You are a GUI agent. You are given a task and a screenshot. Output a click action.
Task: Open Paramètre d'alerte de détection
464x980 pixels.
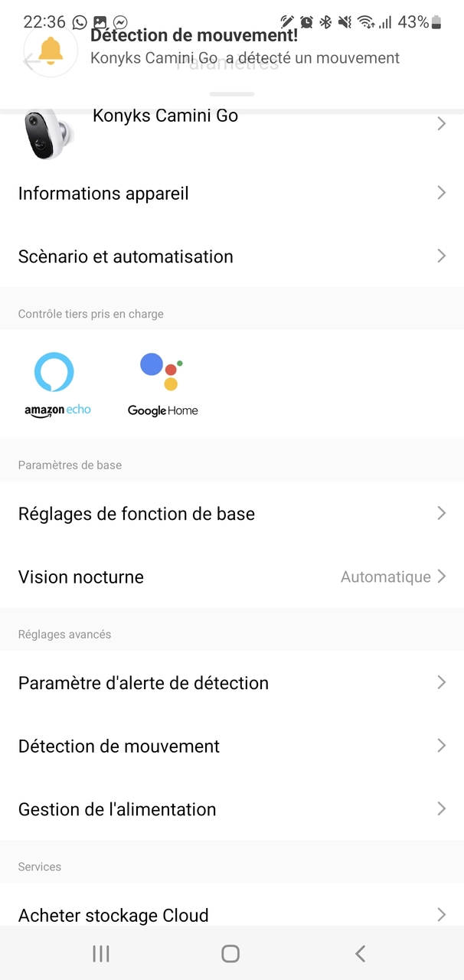(143, 683)
